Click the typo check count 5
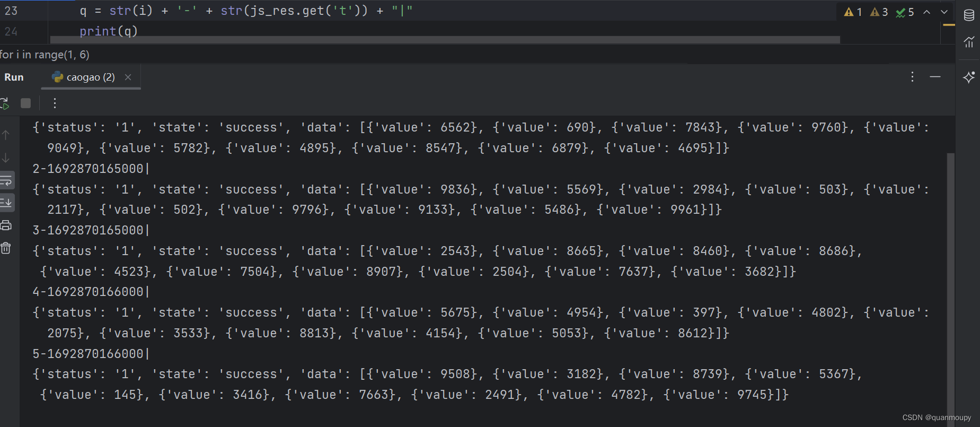980x427 pixels. (x=905, y=12)
